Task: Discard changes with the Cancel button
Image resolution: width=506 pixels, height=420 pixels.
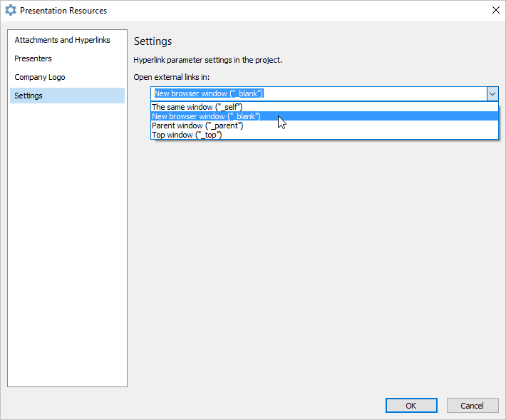Action: click(473, 406)
